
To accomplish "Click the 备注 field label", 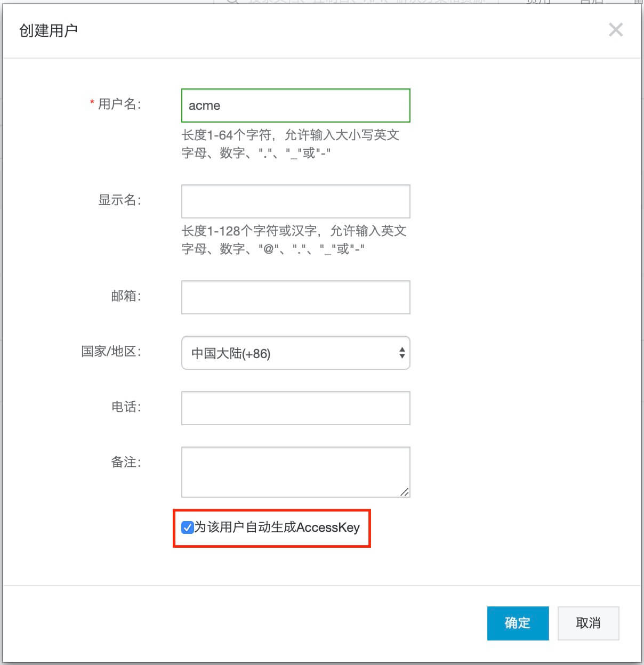I will (x=126, y=462).
